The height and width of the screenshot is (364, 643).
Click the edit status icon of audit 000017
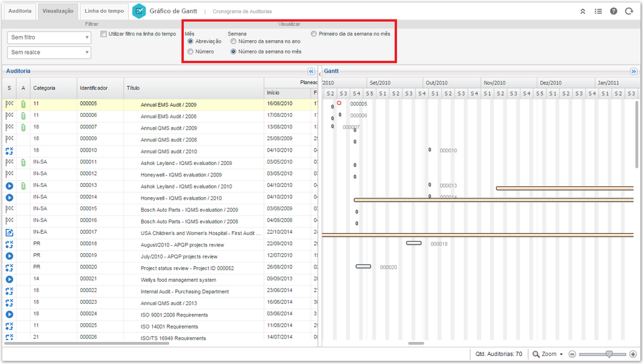tap(9, 233)
